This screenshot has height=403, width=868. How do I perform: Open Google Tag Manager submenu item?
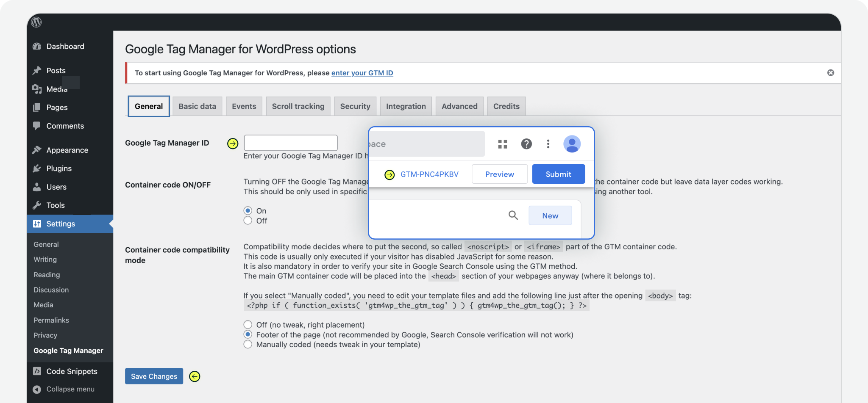pos(69,351)
